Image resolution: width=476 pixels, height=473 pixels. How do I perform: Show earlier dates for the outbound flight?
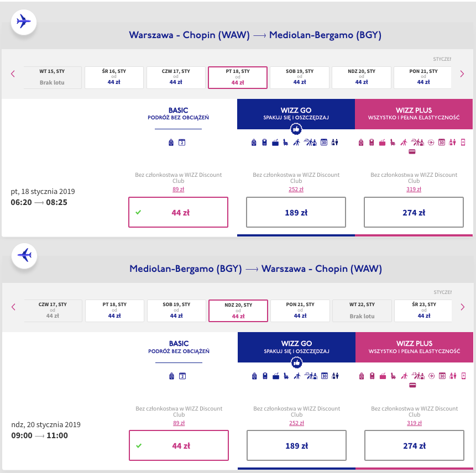(x=13, y=74)
